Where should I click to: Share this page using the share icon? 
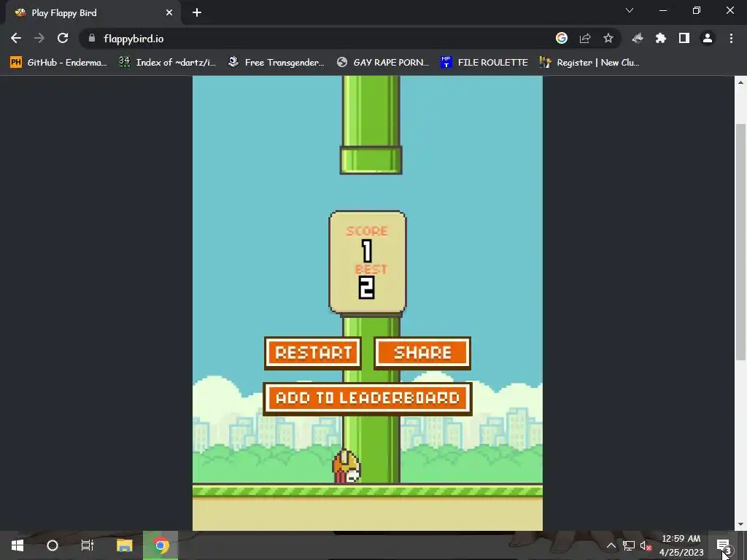585,38
